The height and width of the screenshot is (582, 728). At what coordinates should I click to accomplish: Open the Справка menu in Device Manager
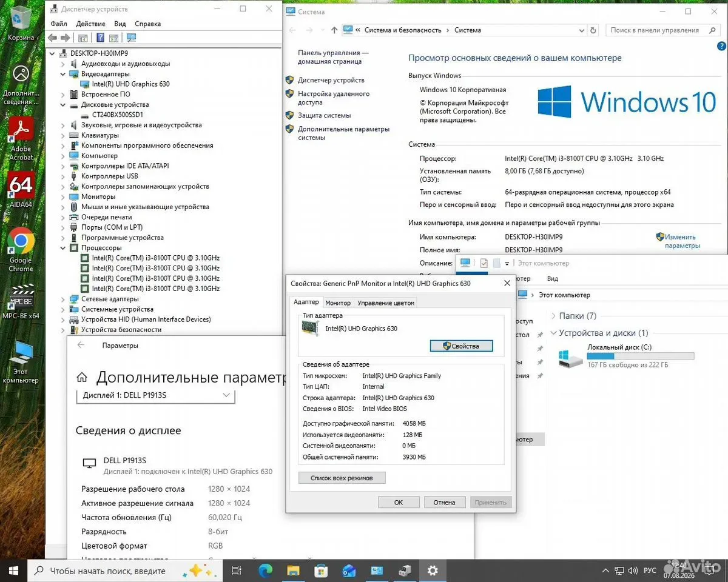point(148,24)
